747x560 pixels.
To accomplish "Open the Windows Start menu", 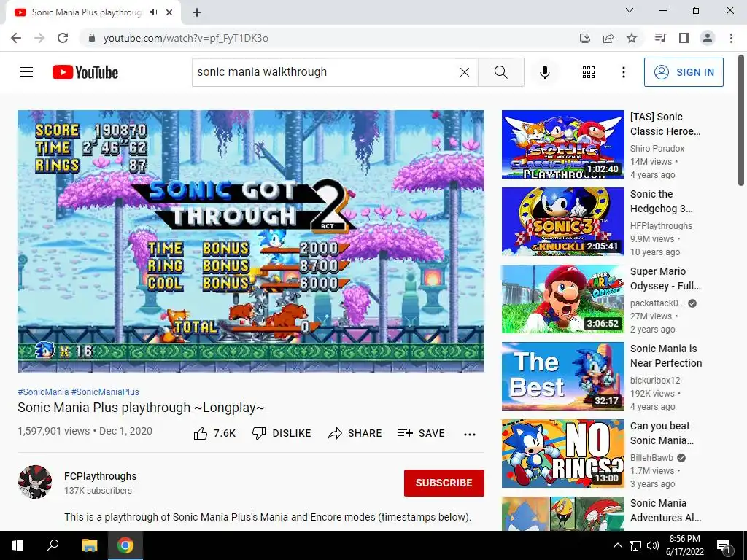I will [18, 545].
